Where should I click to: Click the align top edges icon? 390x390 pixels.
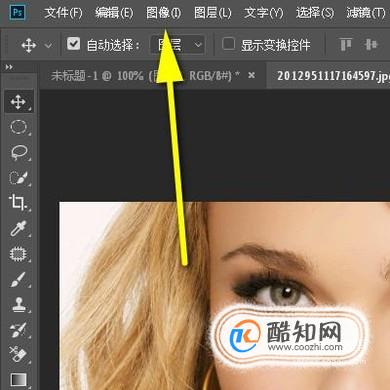coord(346,44)
